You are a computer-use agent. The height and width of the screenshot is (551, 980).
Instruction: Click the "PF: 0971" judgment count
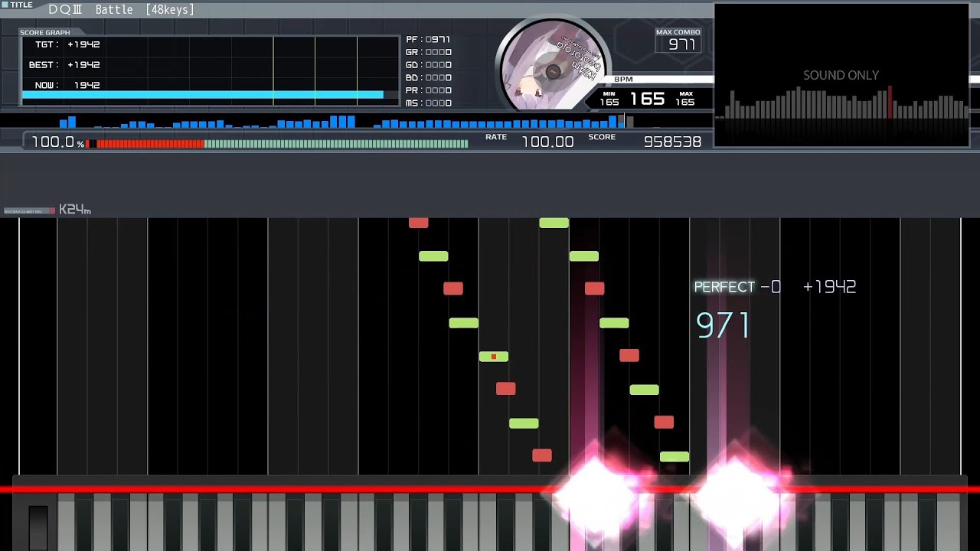[x=428, y=40]
